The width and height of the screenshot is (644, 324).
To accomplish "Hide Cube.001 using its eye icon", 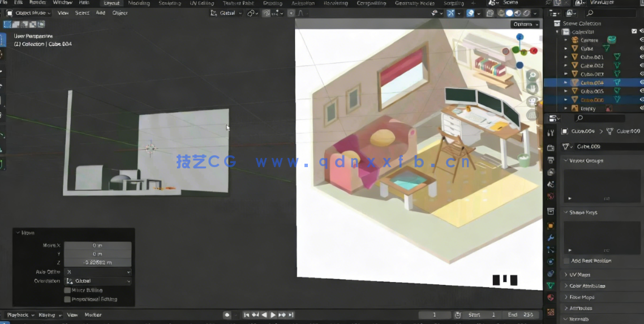I will click(x=642, y=57).
